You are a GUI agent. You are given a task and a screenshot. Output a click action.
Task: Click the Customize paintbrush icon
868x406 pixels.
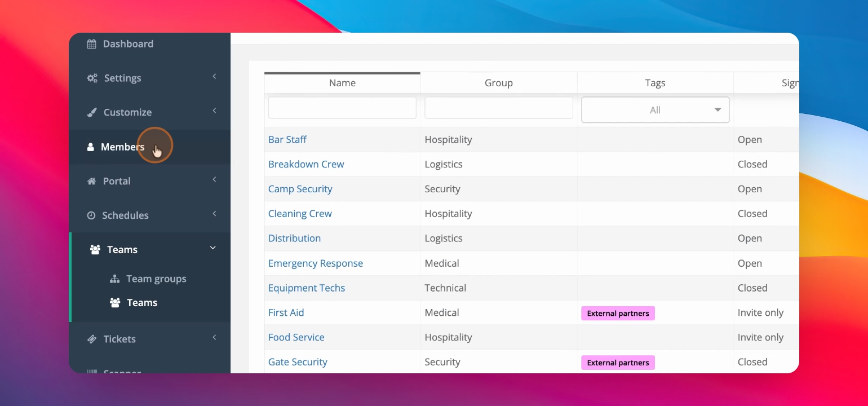click(92, 112)
